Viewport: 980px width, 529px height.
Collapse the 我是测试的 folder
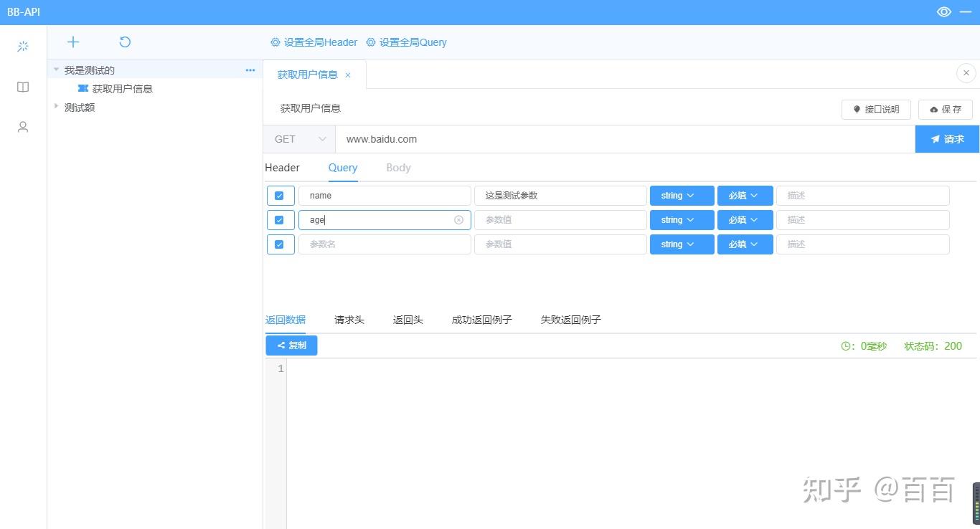[57, 70]
